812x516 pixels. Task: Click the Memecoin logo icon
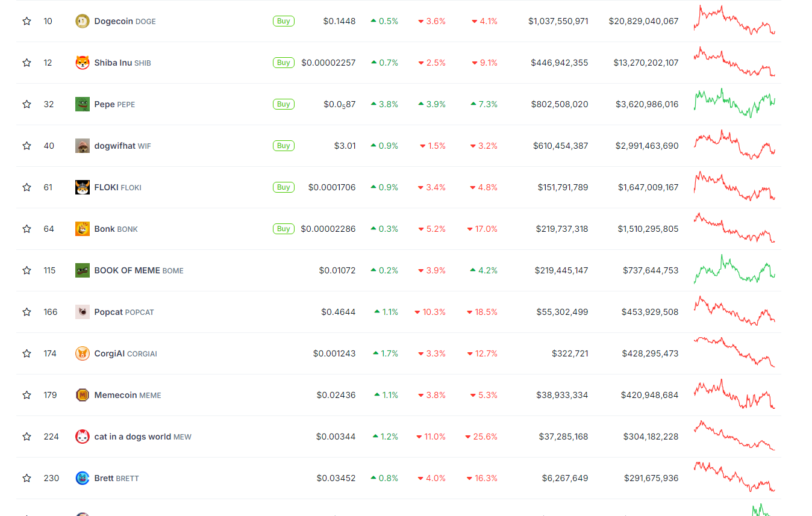pos(82,395)
